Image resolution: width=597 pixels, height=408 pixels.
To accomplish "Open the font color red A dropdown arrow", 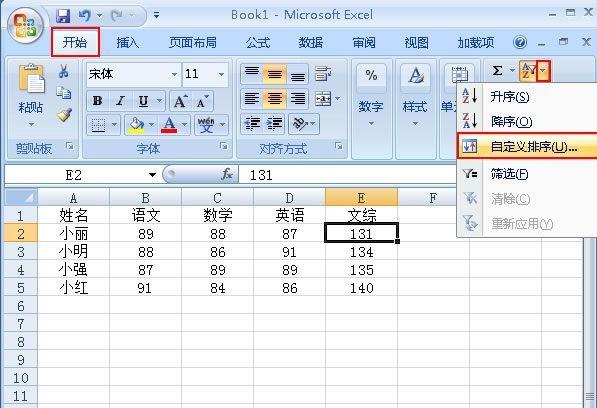I will 185,124.
